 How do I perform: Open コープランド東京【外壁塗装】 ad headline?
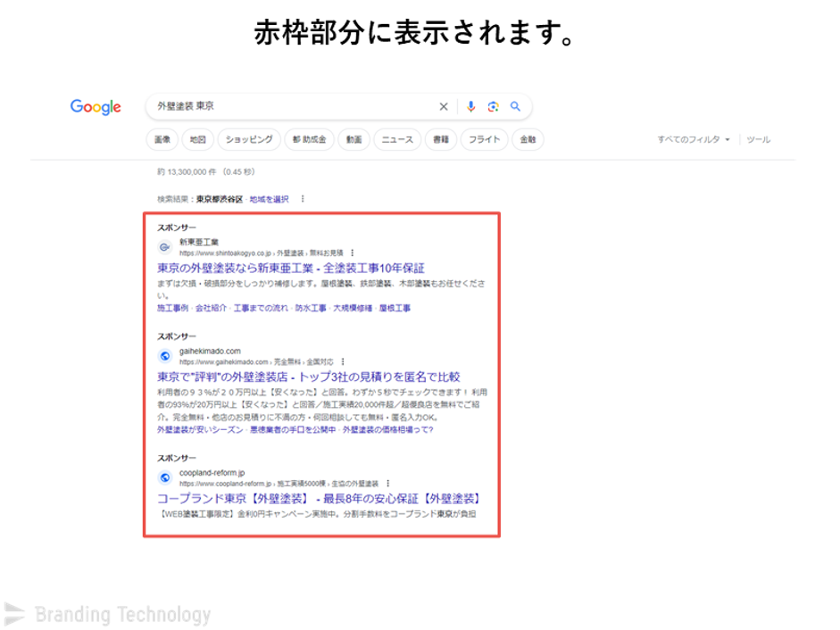(x=318, y=499)
